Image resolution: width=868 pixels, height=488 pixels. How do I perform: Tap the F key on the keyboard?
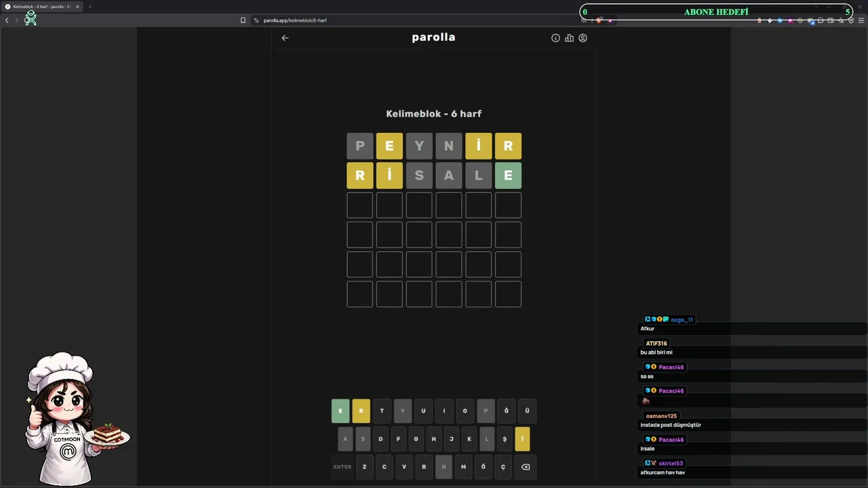(398, 439)
